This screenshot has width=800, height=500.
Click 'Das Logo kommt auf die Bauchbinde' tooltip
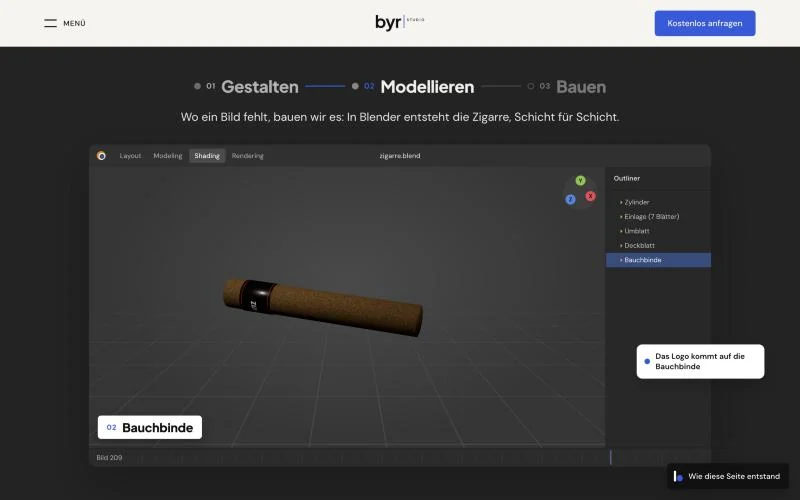pos(700,361)
